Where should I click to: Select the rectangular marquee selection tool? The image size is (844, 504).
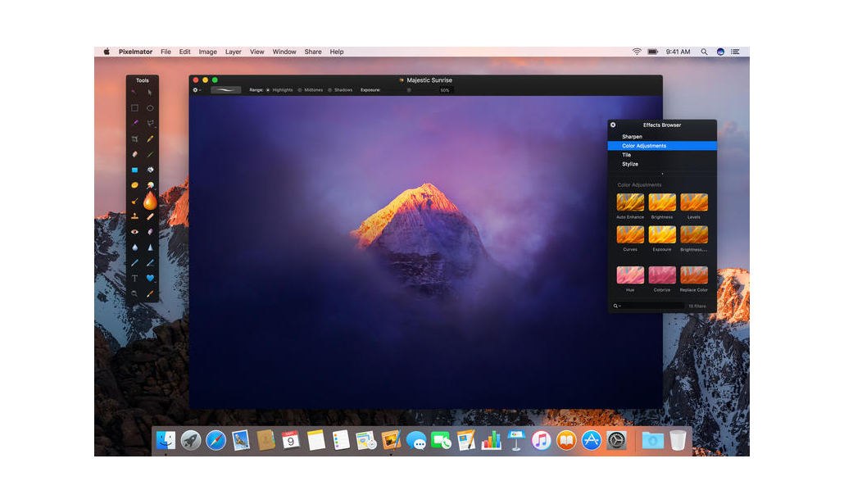[134, 108]
